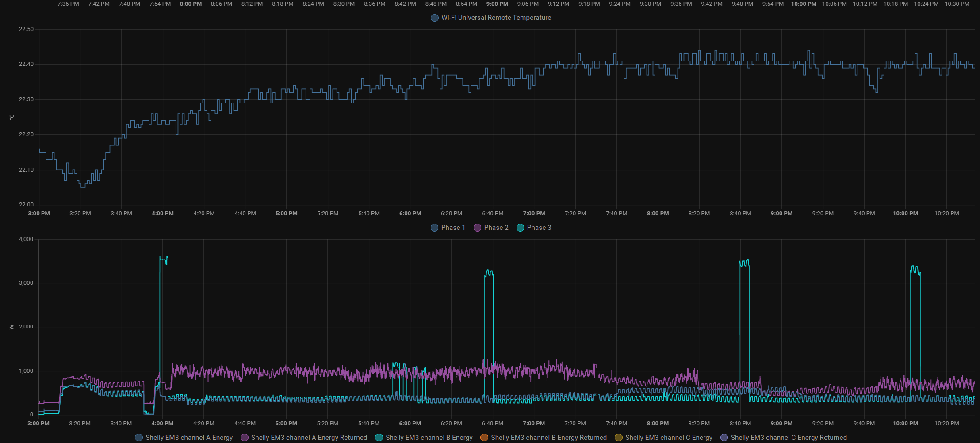The height and width of the screenshot is (443, 980).
Task: Click the 5:00 PM label under power chart
Action: [x=286, y=424]
